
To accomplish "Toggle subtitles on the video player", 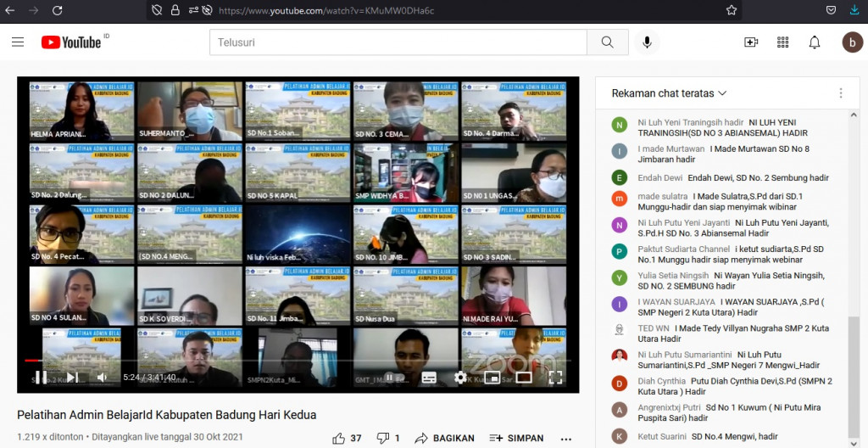I will click(x=429, y=378).
